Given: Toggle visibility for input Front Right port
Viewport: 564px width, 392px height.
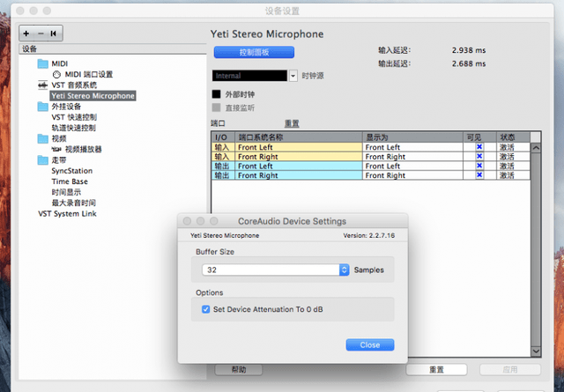Looking at the screenshot, I should [479, 156].
